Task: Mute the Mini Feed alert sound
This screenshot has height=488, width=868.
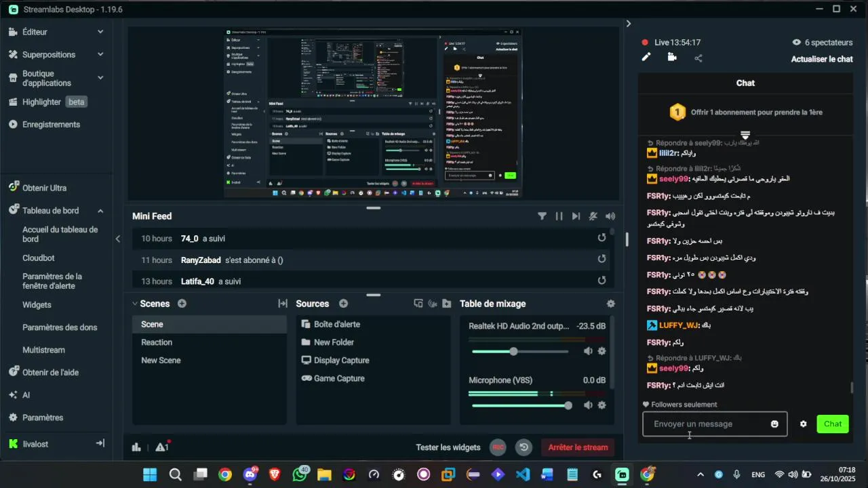Action: point(610,216)
